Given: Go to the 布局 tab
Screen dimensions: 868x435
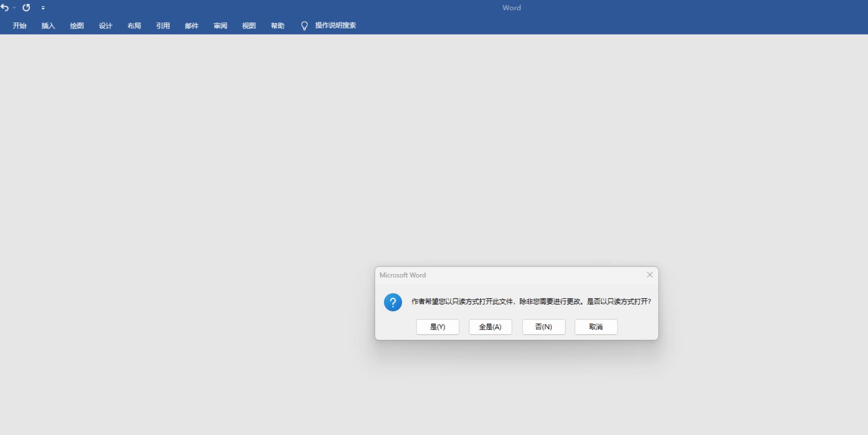Looking at the screenshot, I should (134, 26).
